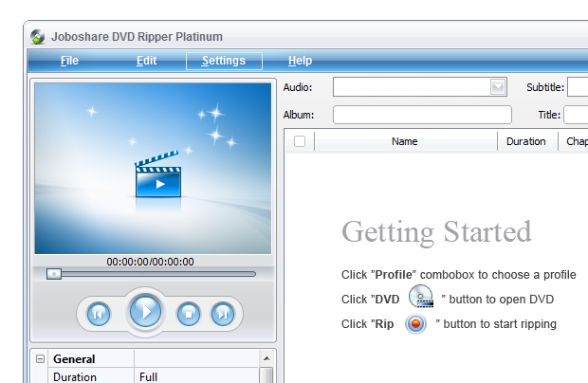Toggle the select-all checkbox in list header

coord(300,141)
